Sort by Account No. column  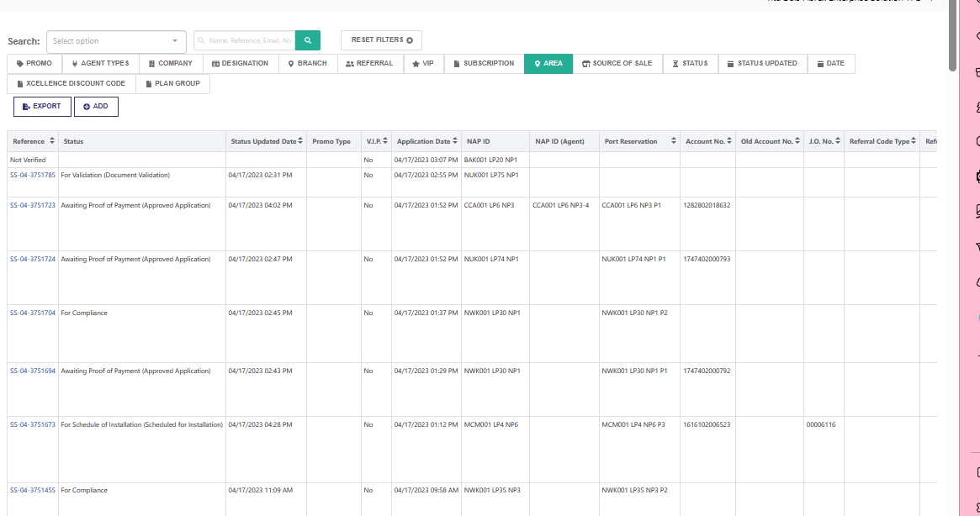point(729,141)
